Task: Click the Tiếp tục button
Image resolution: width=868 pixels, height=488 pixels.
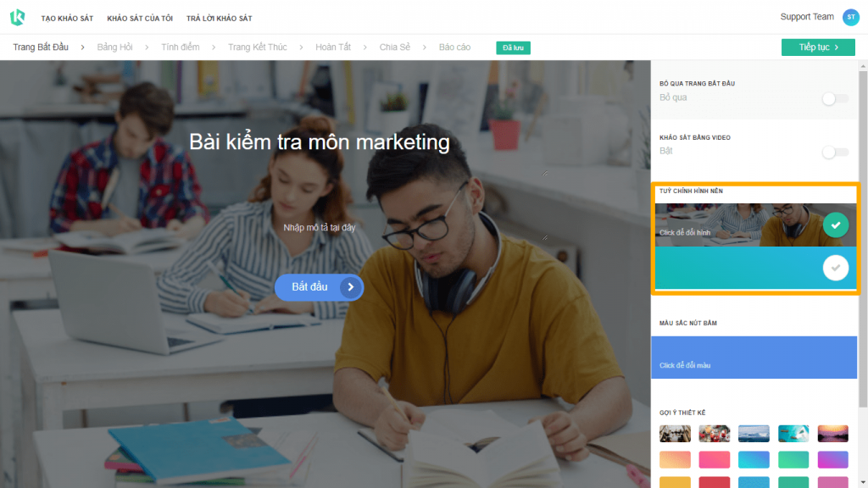Action: pos(818,47)
